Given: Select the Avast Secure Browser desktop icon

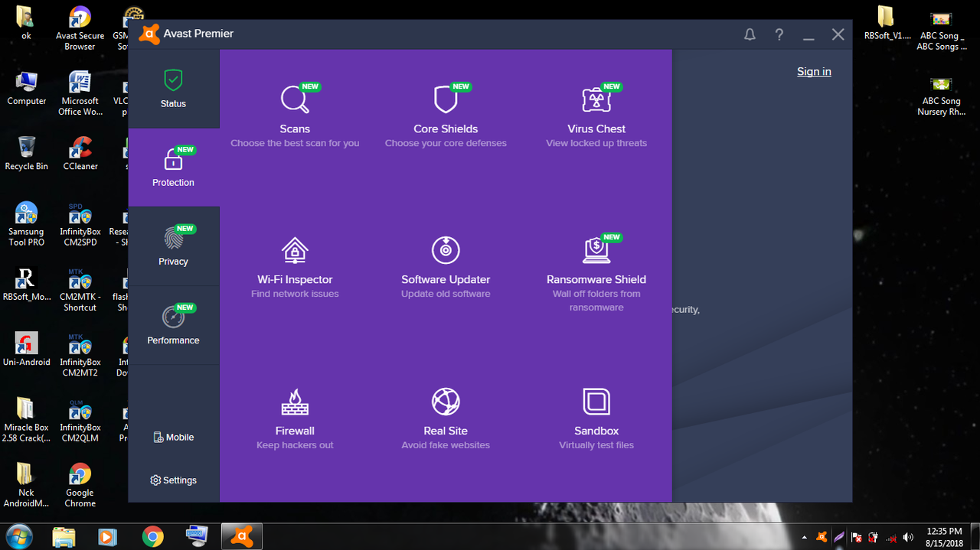Looking at the screenshot, I should 80,28.
